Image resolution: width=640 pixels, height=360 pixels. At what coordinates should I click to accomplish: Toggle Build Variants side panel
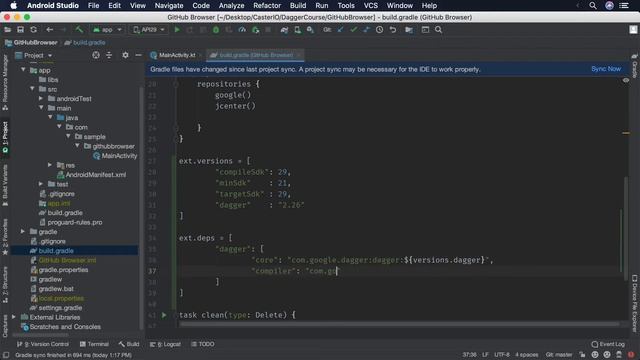coord(5,186)
